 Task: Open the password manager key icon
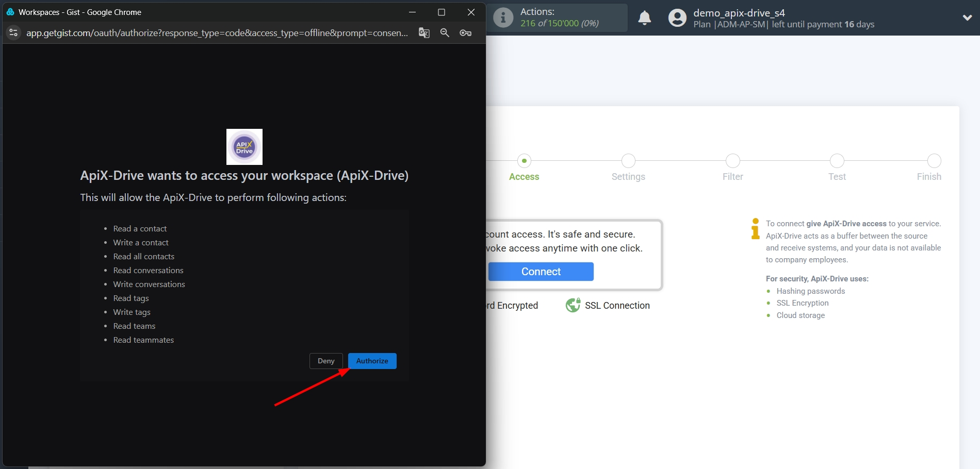coord(465,32)
